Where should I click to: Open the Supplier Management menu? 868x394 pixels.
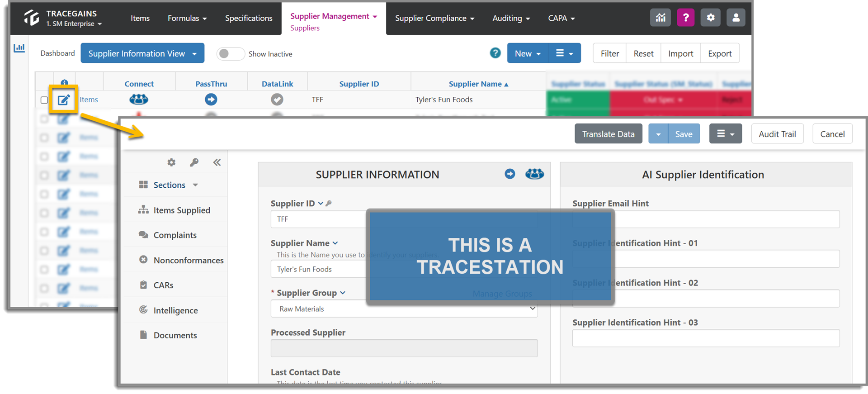point(334,16)
